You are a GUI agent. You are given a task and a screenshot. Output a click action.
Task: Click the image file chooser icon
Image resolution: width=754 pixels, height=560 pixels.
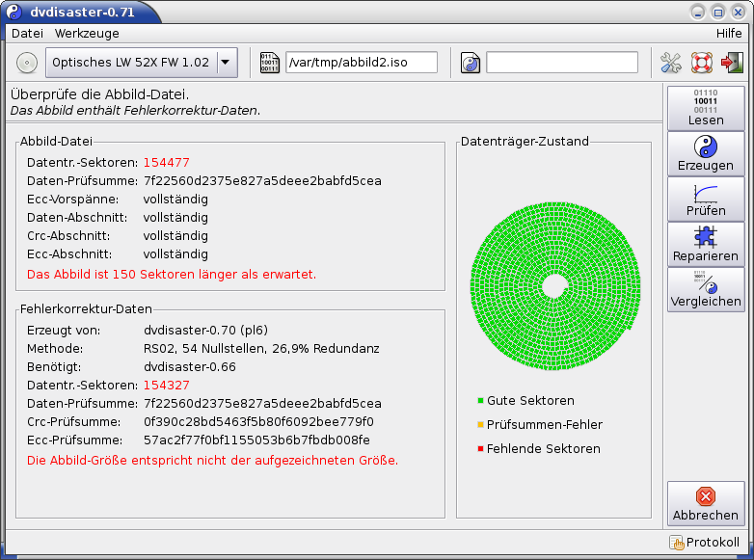(269, 63)
